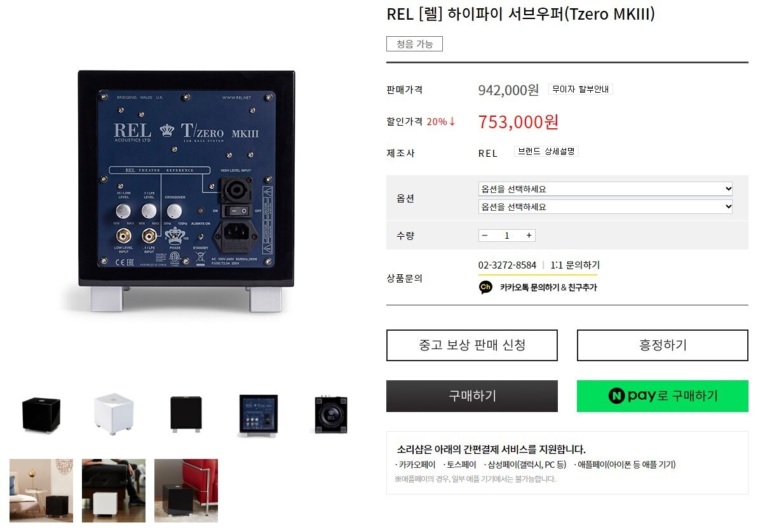Increase quantity with the plus button
Image resolution: width=765 pixels, height=532 pixels.
click(529, 236)
